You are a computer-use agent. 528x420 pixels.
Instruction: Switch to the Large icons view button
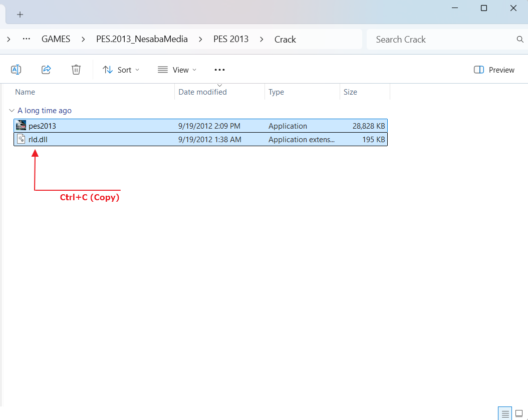pyautogui.click(x=519, y=413)
